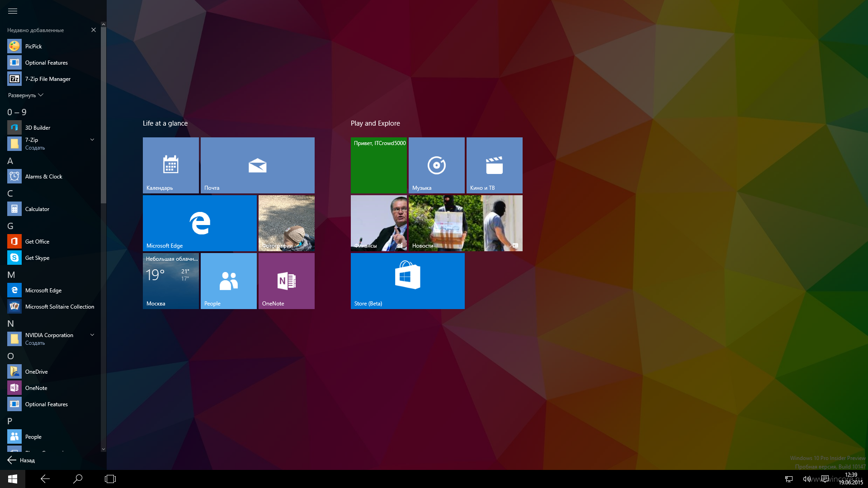Open the Москва weather tile

coord(171,281)
